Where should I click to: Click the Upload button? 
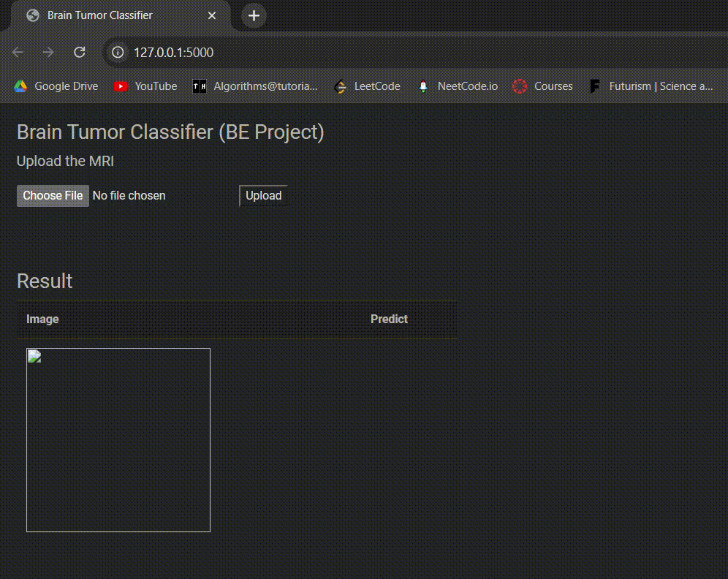click(x=263, y=196)
